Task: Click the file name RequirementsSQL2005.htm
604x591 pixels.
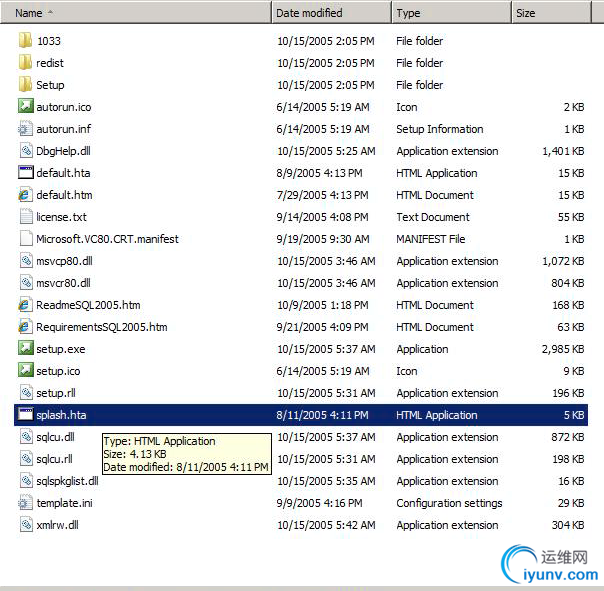Action: [x=102, y=327]
